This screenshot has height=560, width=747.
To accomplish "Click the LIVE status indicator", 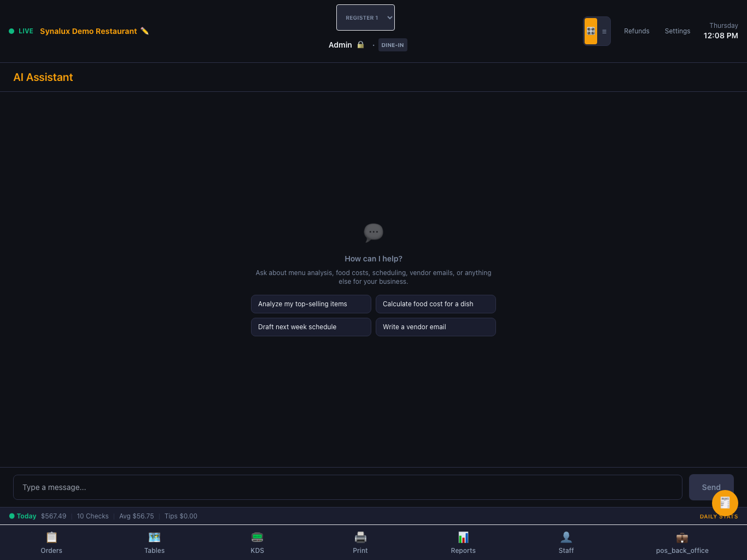I will pos(21,31).
